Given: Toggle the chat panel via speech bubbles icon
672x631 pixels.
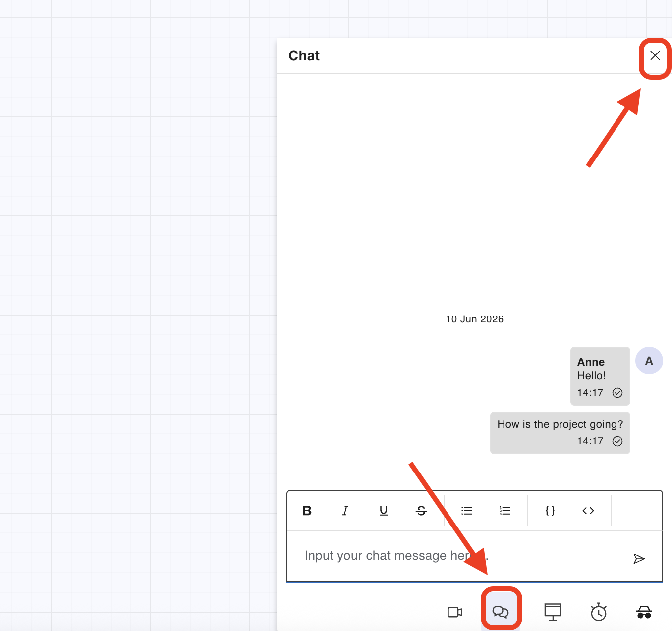Looking at the screenshot, I should 501,612.
